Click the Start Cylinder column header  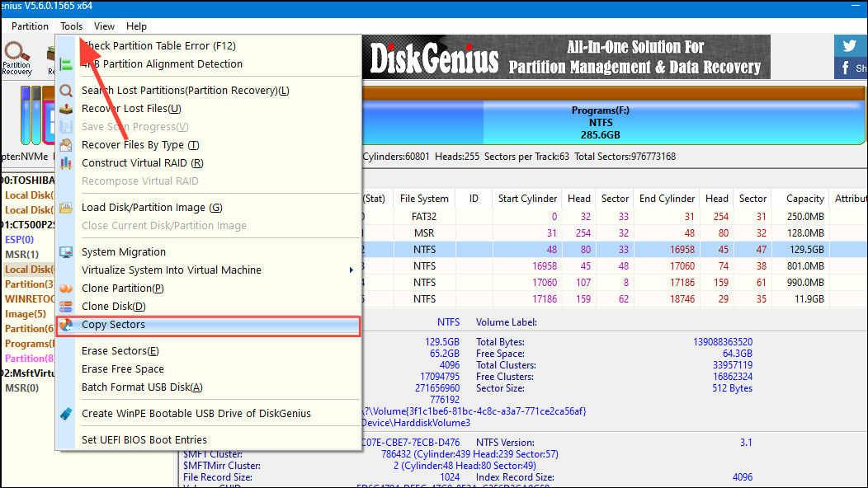[x=527, y=199]
